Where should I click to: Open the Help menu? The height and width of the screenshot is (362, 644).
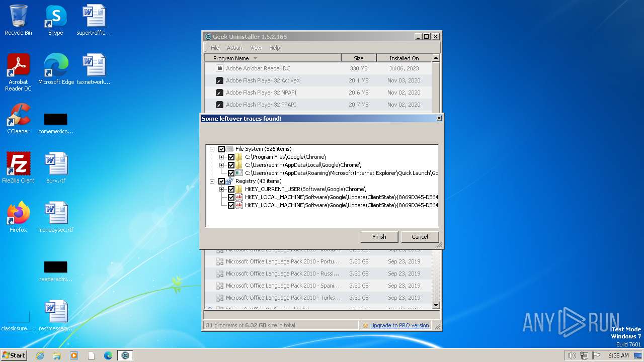pyautogui.click(x=274, y=48)
